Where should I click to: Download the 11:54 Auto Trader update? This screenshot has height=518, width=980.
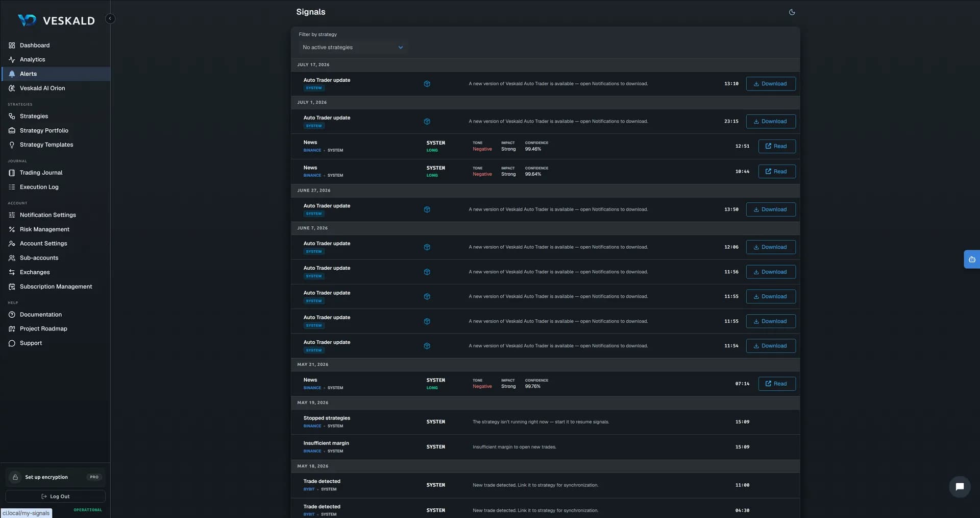[770, 346]
